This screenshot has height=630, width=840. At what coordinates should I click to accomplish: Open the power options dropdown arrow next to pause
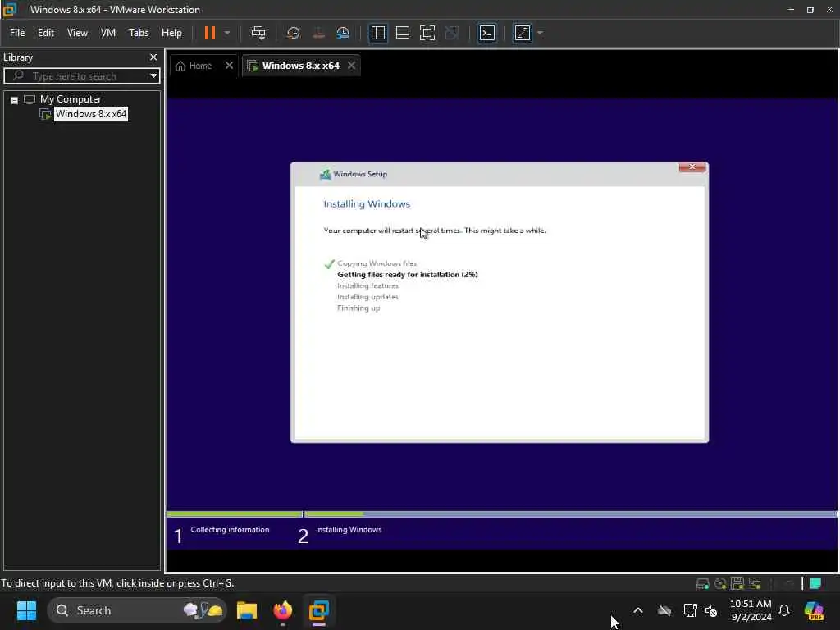point(227,33)
